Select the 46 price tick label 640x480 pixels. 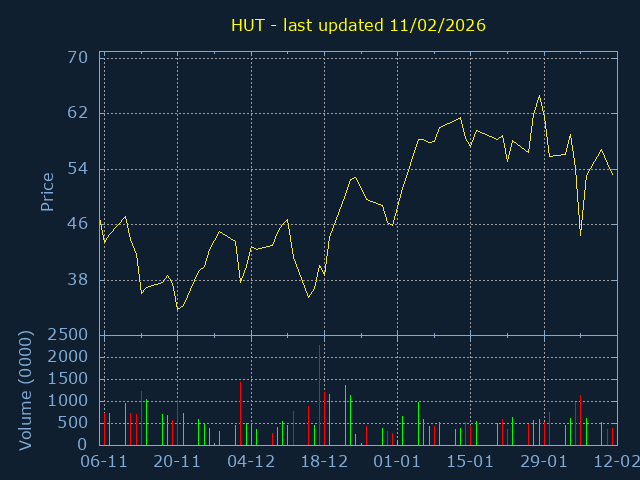pos(79,225)
